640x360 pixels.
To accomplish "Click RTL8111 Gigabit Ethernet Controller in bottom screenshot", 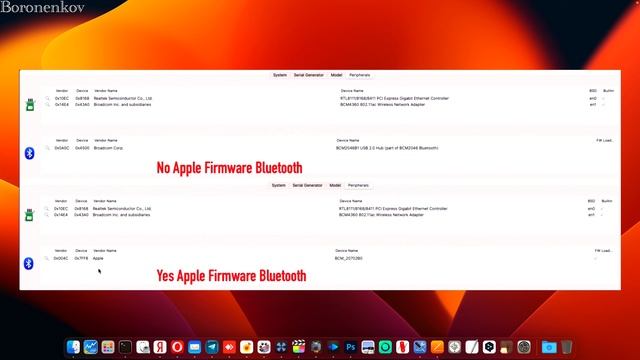I will (x=393, y=209).
